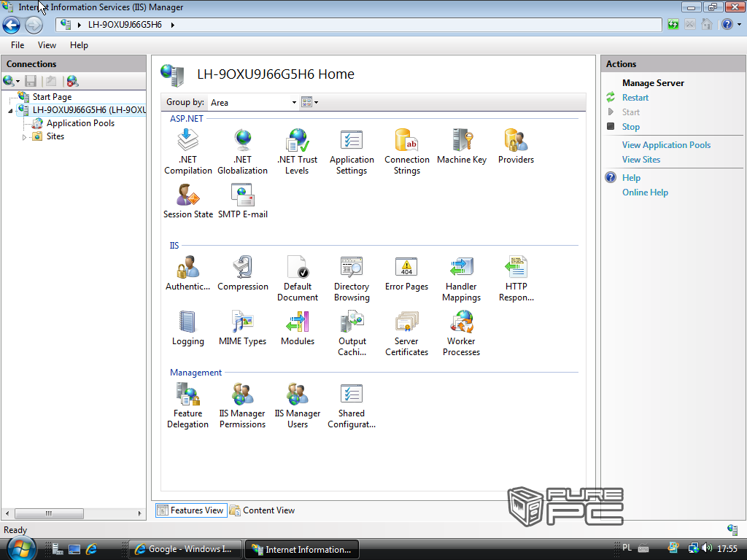This screenshot has height=560, width=747.
Task: Collapse the LH-9OXU9J66G5H6 server node
Action: click(x=10, y=111)
